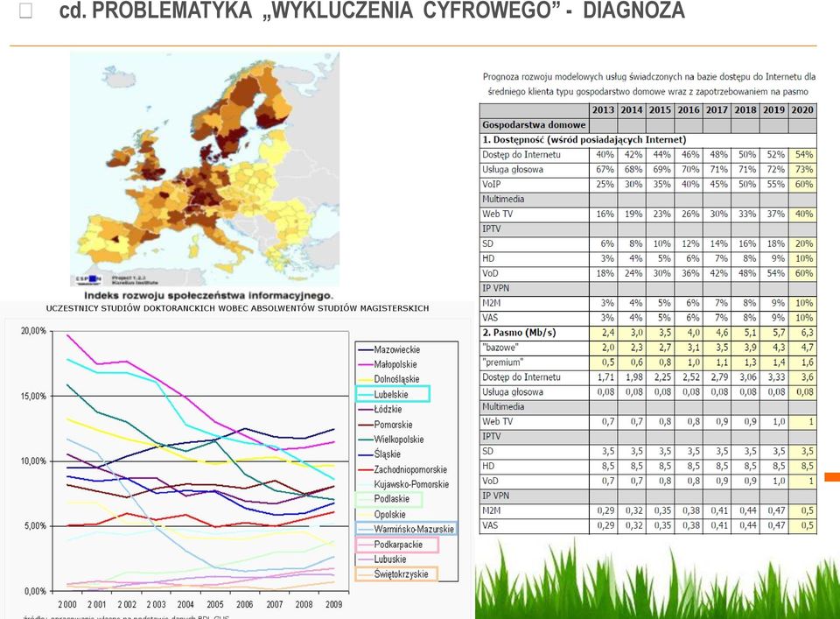Click the '37%' cell in Web TV row
Image resolution: width=840 pixels, height=619 pixels.
pos(775,214)
